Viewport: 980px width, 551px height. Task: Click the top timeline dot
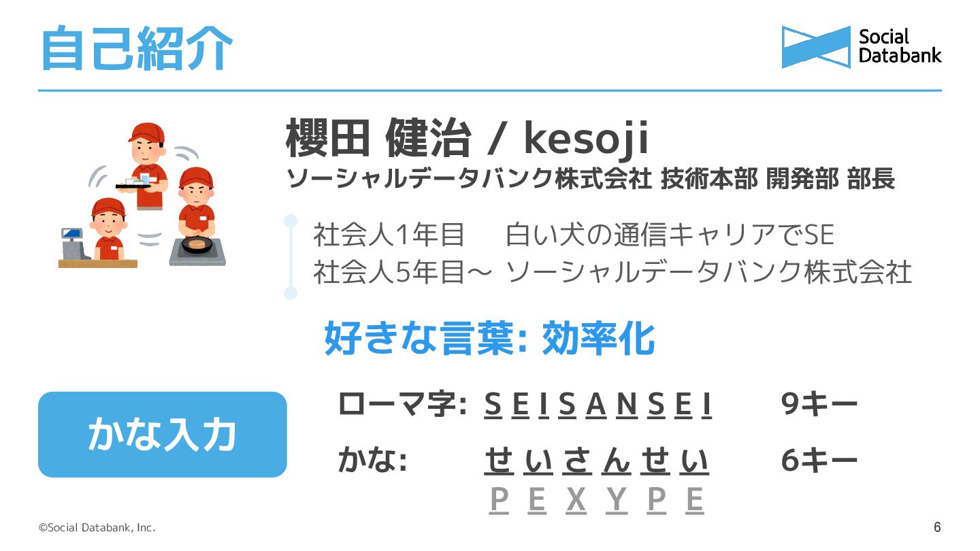tap(291, 221)
